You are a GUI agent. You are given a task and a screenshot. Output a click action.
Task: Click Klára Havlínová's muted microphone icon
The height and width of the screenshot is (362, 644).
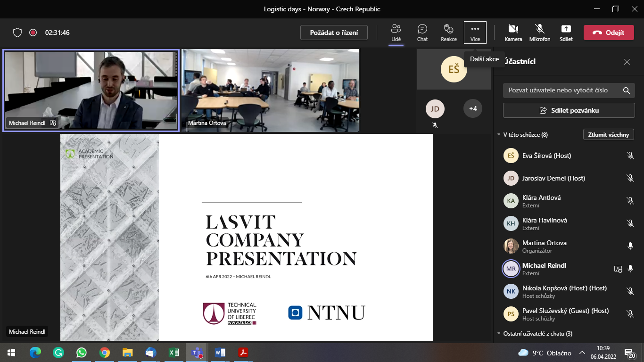point(630,223)
